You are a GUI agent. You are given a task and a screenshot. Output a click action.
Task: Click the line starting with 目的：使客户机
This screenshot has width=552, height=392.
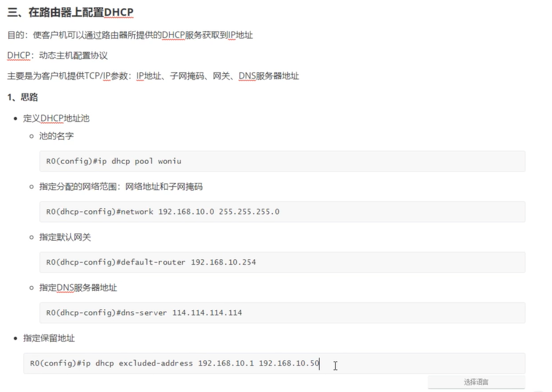[x=130, y=35]
